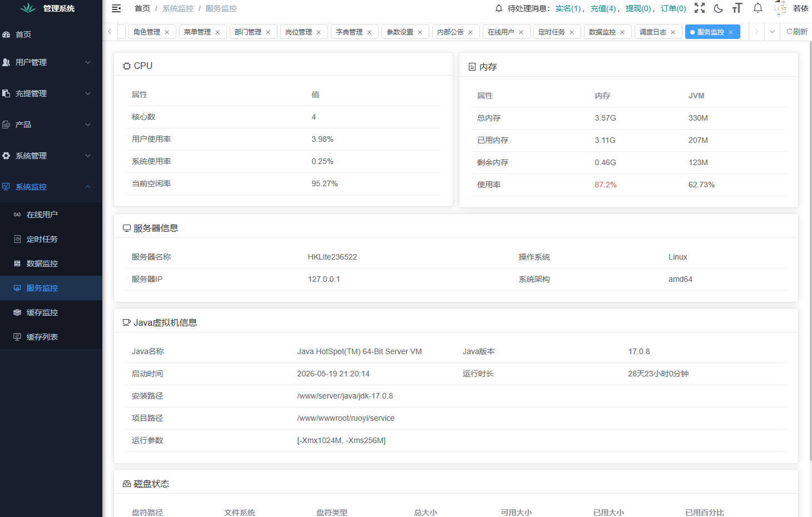
Task: Open the tab options dropdown chevron
Action: tap(772, 32)
